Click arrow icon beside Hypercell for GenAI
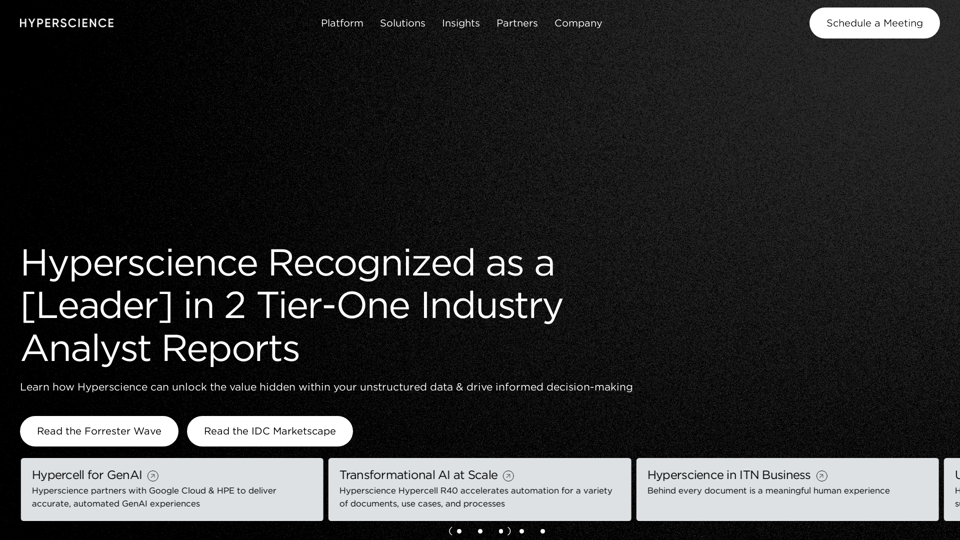Viewport: 960px width, 540px height. point(153,476)
